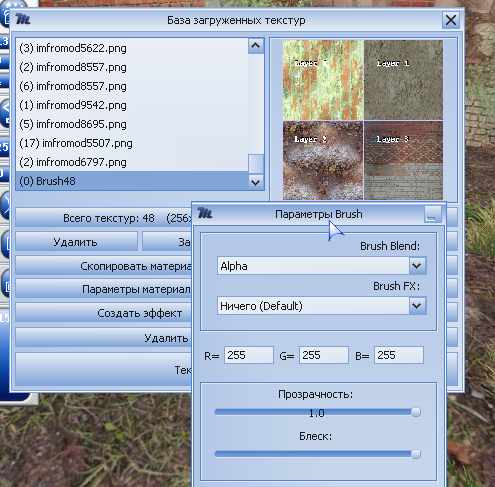Click the R= color value field
Viewport: 495px width, 487px height.
tap(248, 355)
